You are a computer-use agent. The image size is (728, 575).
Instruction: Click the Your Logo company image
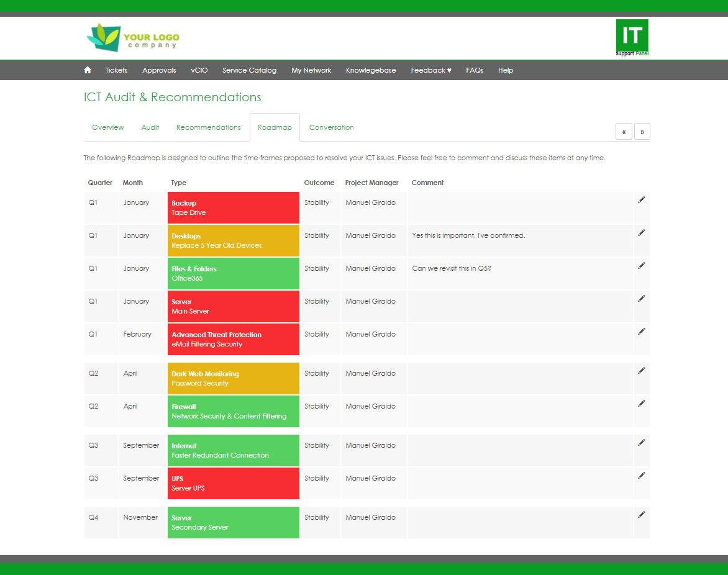pos(133,37)
